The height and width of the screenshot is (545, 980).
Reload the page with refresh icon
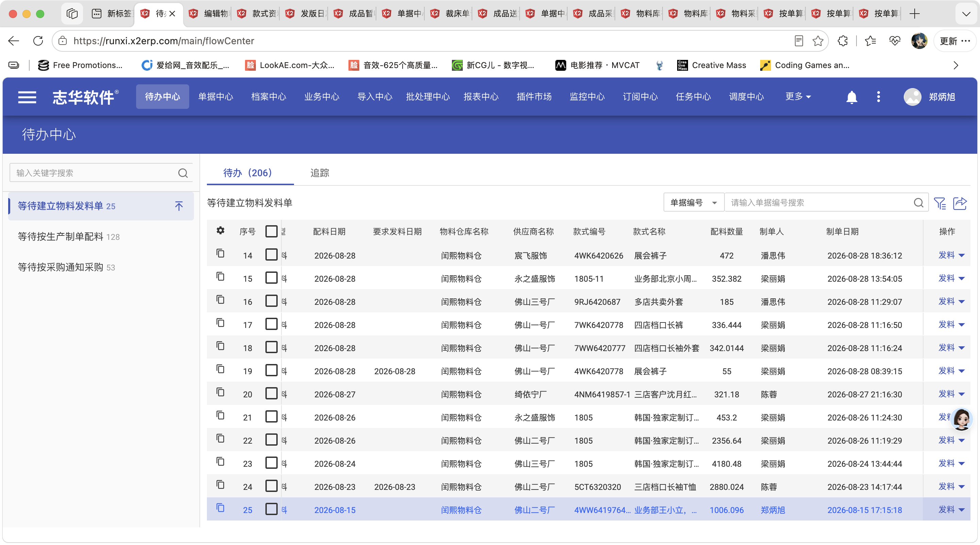click(x=38, y=41)
